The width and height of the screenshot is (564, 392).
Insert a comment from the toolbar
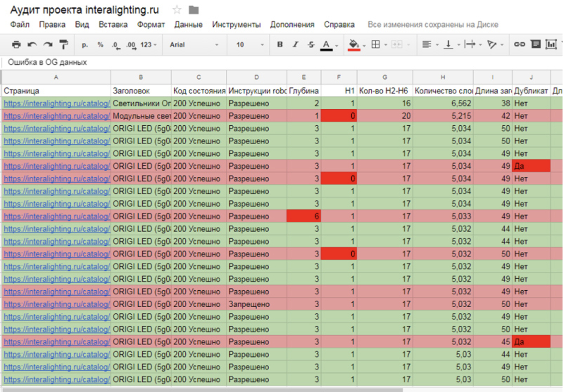point(535,45)
